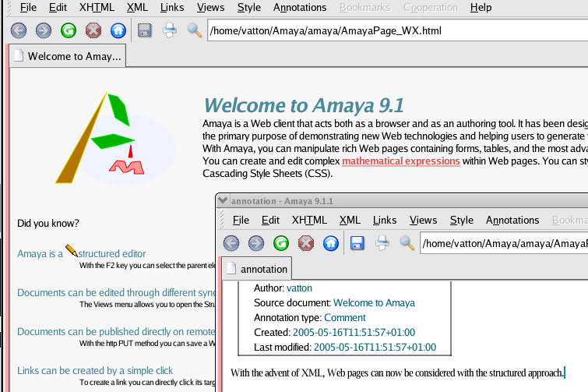Open Links menu in main window
The width and height of the screenshot is (588, 392).
coord(172,8)
